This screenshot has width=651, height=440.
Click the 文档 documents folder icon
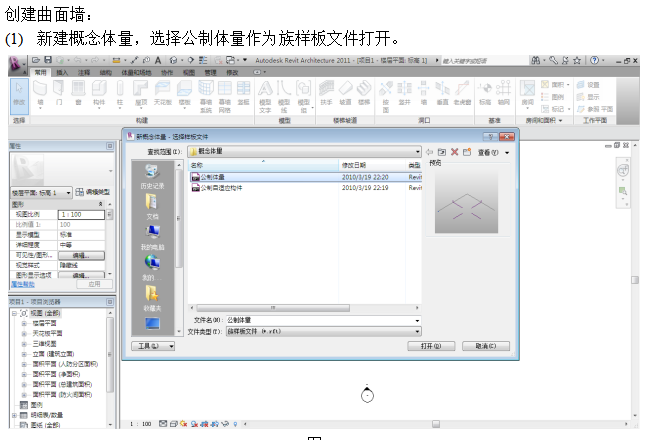pyautogui.click(x=152, y=203)
